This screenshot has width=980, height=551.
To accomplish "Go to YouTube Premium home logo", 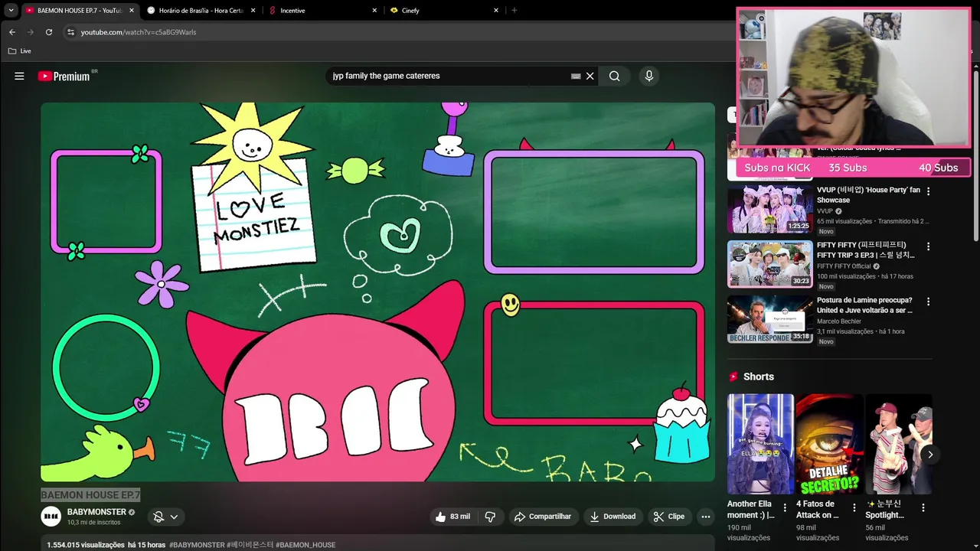I will [x=65, y=76].
